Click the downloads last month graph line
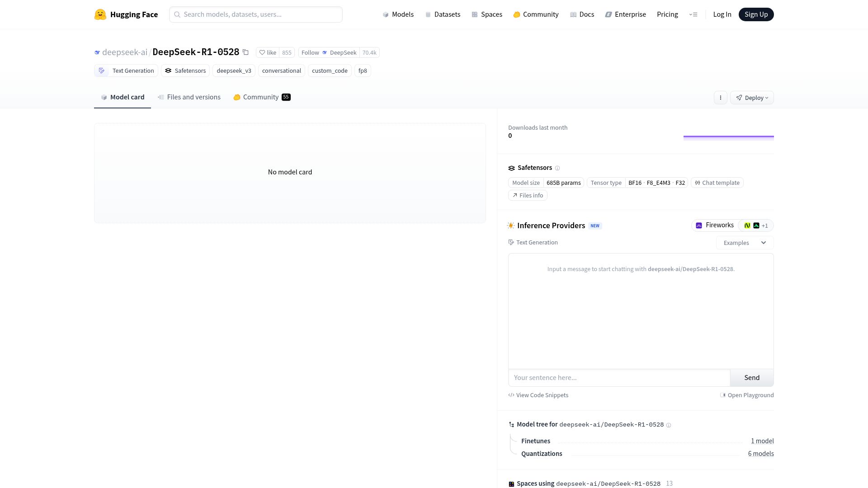This screenshot has height=488, width=868. [x=728, y=136]
